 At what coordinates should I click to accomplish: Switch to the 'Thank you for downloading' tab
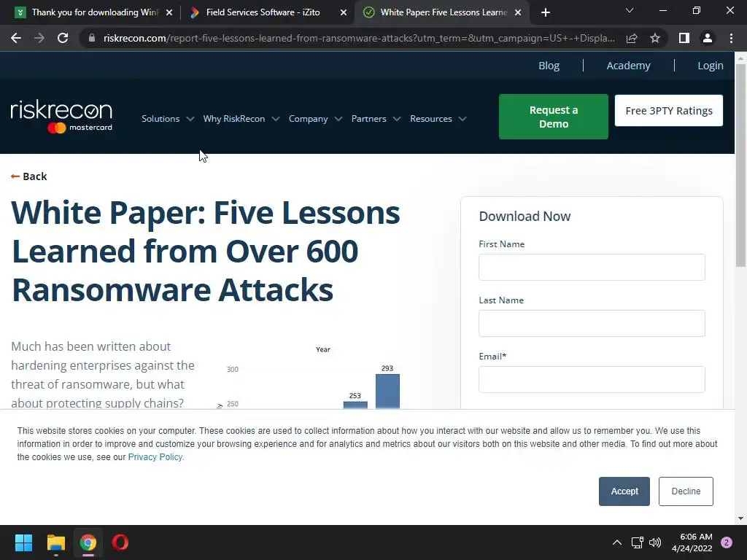click(x=94, y=12)
